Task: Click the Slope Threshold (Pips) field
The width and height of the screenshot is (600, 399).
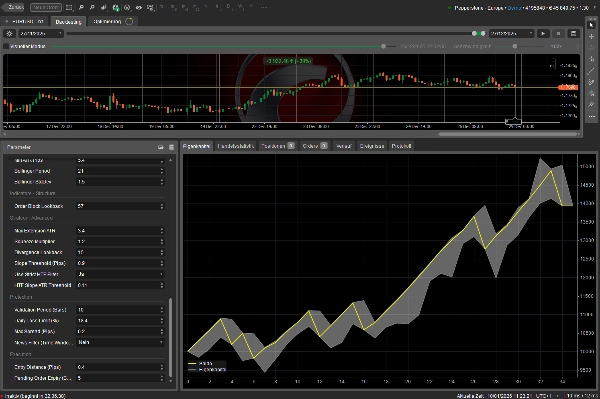Action: (x=121, y=263)
